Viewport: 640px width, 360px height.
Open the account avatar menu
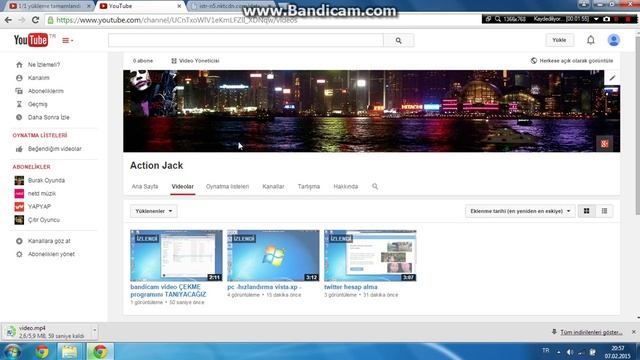[x=613, y=40]
